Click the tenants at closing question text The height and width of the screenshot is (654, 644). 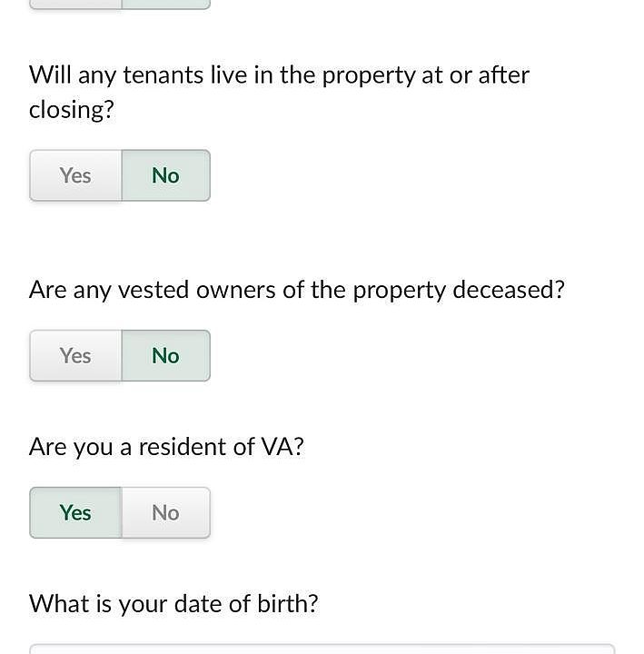[x=279, y=92]
